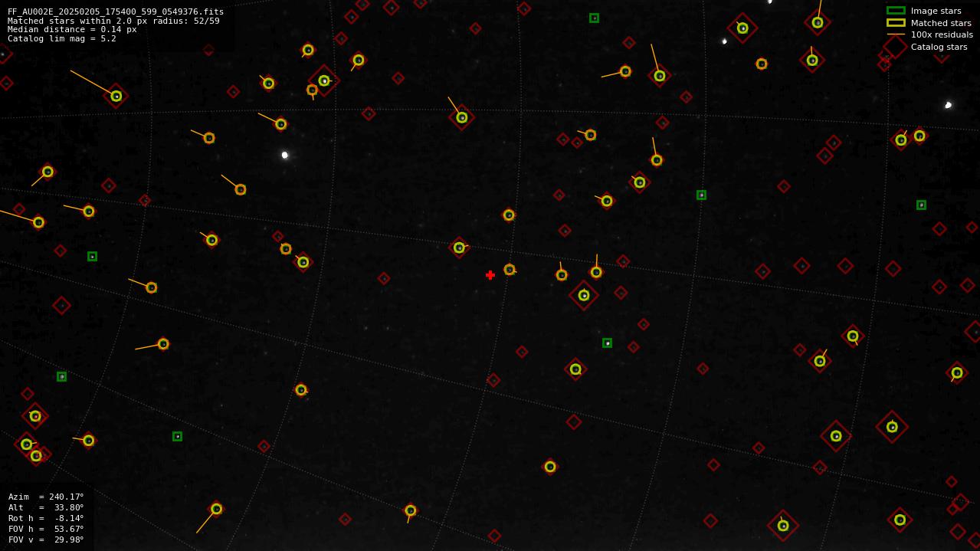Screen dimensions: 980x551
Task: Select the '100x residuals' legend label
Action: click(942, 34)
